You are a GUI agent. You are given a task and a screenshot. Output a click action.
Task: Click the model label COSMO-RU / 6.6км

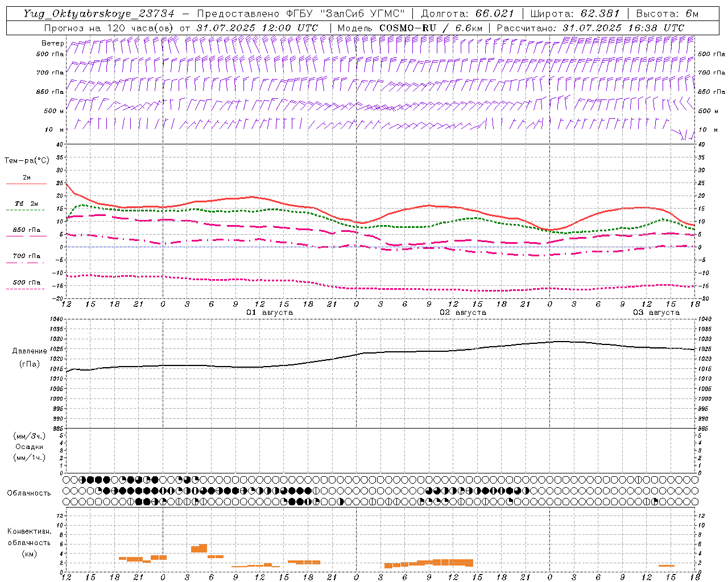431,28
